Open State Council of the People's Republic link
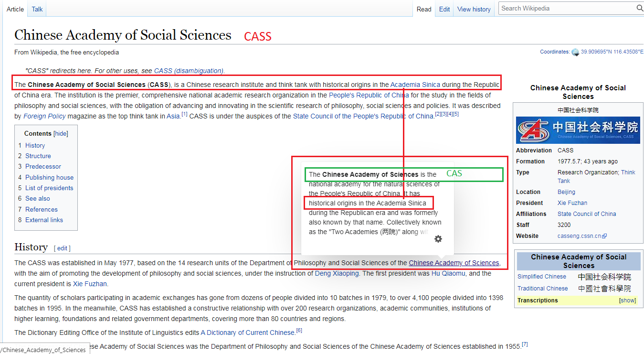The width and height of the screenshot is (644, 354). tap(363, 116)
